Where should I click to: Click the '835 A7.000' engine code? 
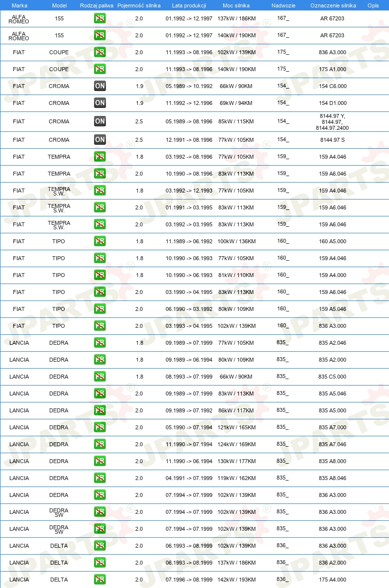pyautogui.click(x=332, y=427)
